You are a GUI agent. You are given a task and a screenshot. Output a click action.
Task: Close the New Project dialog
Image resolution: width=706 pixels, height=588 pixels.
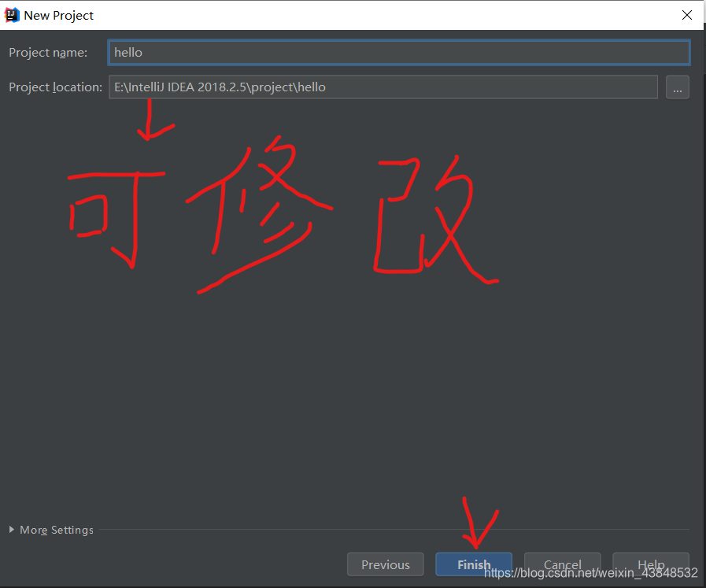pyautogui.click(x=686, y=14)
